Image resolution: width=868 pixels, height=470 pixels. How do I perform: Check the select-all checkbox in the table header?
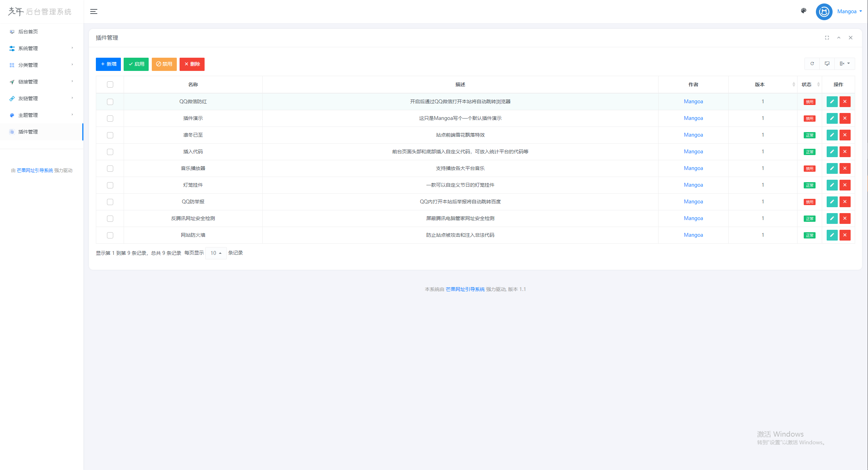(x=110, y=84)
